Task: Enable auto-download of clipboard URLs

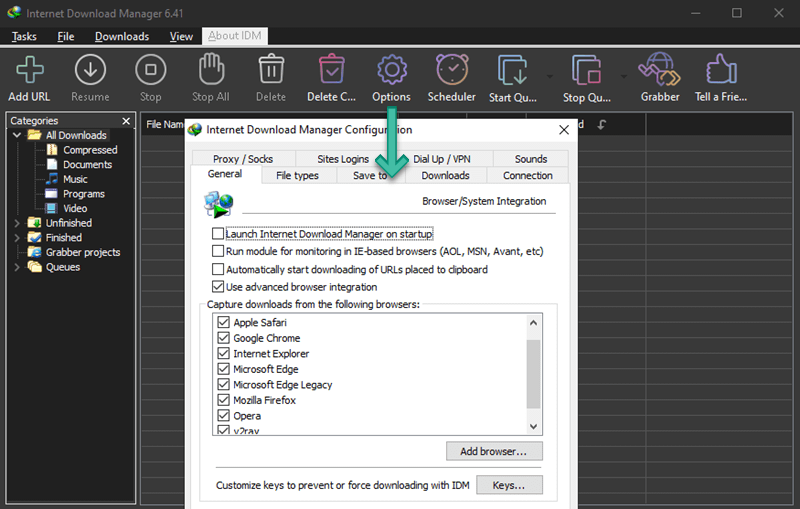Action: click(x=218, y=269)
